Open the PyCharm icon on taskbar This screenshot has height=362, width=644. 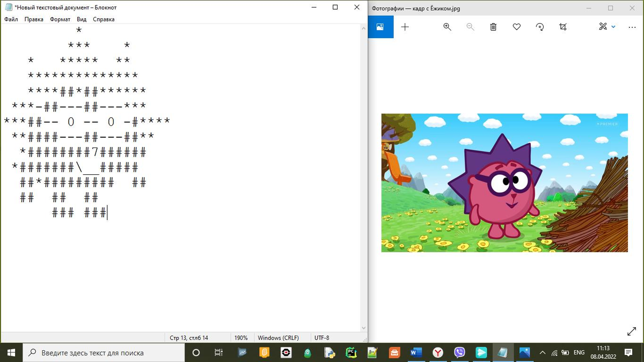(351, 352)
